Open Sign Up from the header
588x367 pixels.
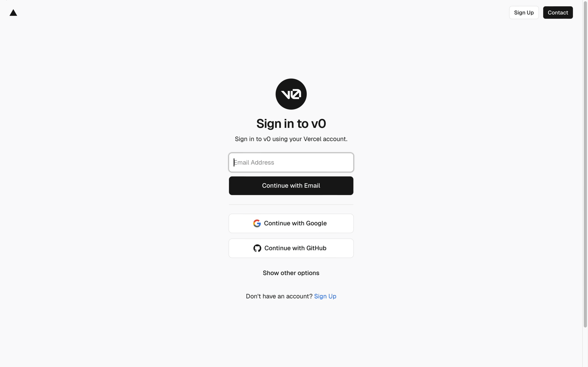[524, 13]
